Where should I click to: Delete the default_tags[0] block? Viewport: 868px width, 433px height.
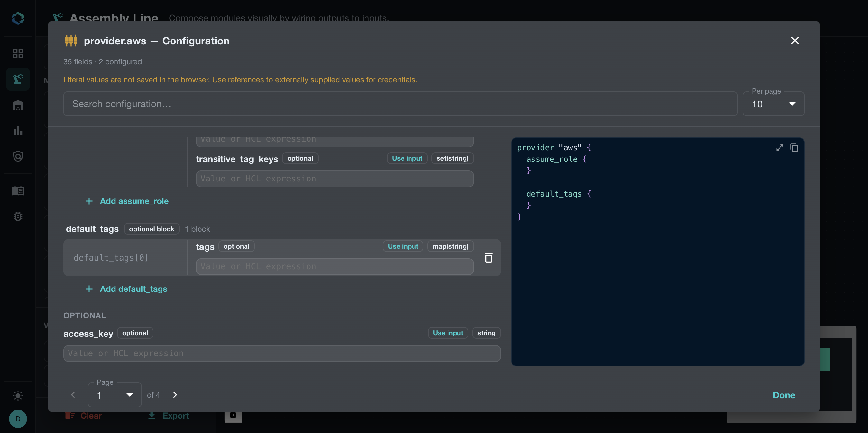tap(489, 258)
